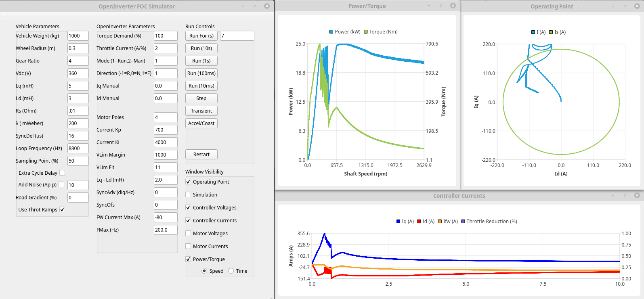Image resolution: width=644 pixels, height=299 pixels.
Task: Turn on Add Noise (Ap-p)
Action: click(x=61, y=184)
